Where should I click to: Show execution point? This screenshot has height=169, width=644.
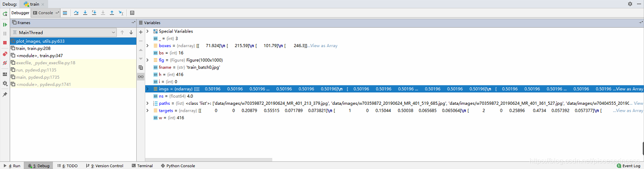65,13
